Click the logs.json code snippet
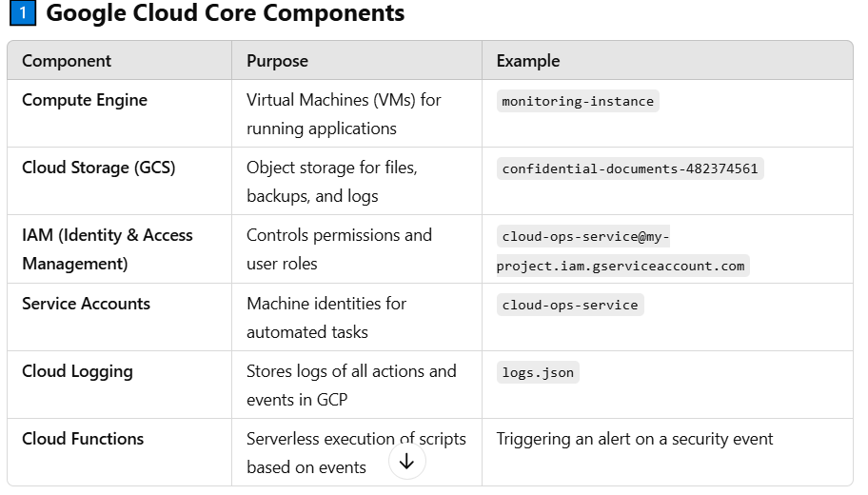This screenshot has width=868, height=495. (x=538, y=373)
